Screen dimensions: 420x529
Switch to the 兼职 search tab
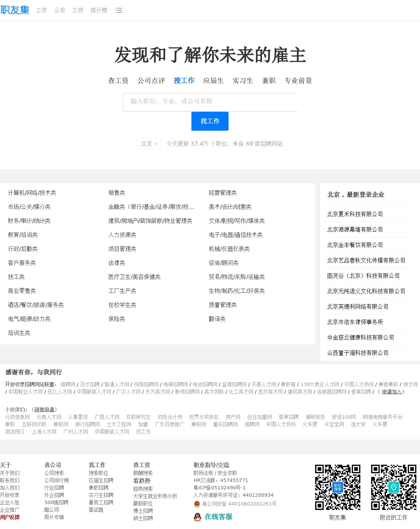(x=269, y=81)
